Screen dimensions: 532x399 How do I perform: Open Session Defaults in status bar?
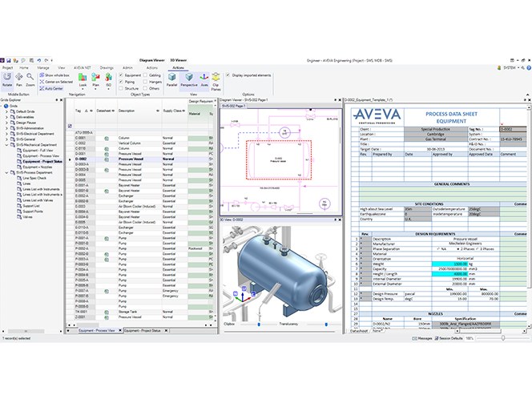[449, 339]
